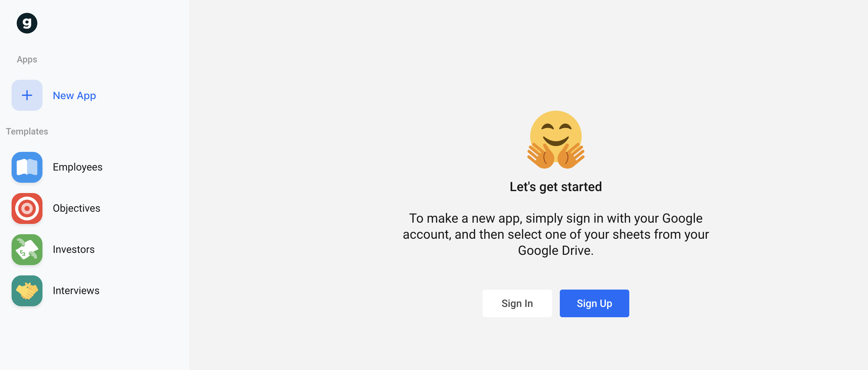Click the Google sign-in instruction paragraph

coord(556,234)
